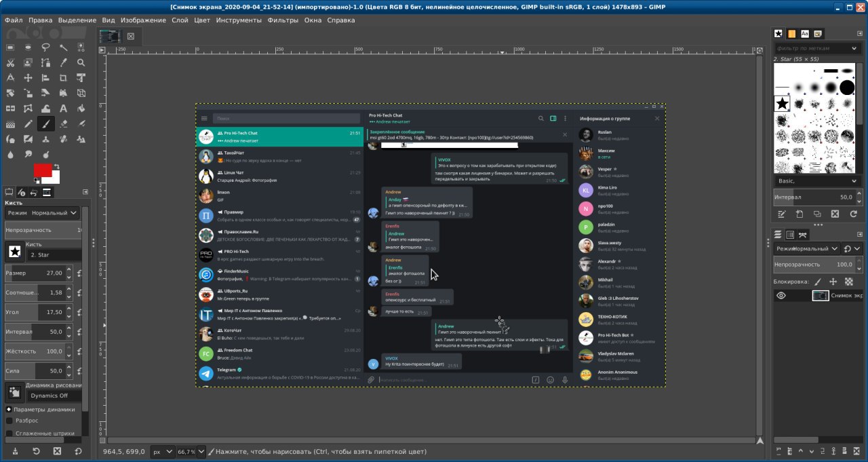This screenshot has height=462, width=868.
Task: Select the Heal bandage tool
Action: point(63,139)
